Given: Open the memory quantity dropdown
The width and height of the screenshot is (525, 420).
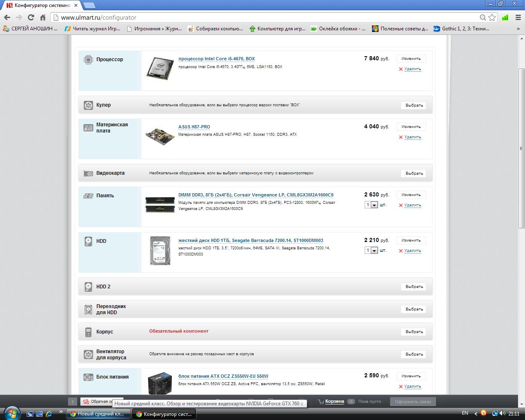Looking at the screenshot, I should point(371,205).
